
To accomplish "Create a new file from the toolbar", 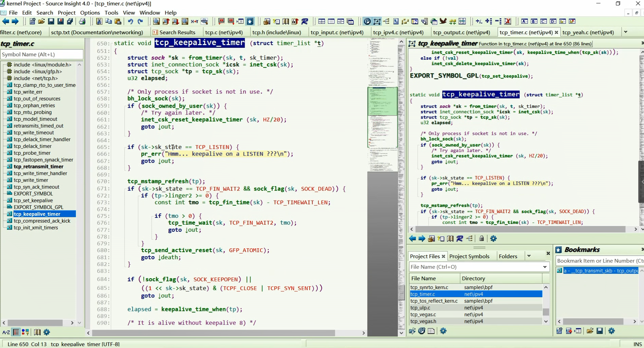I will coord(32,21).
